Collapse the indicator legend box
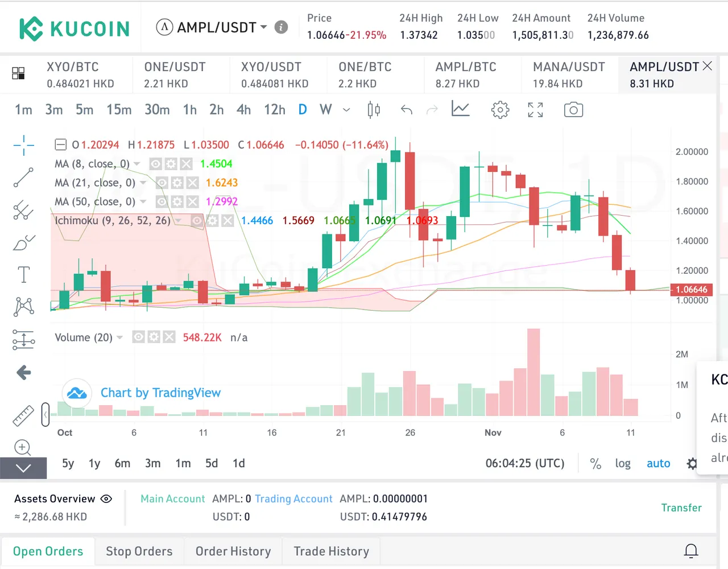The image size is (728, 569). pyautogui.click(x=60, y=145)
